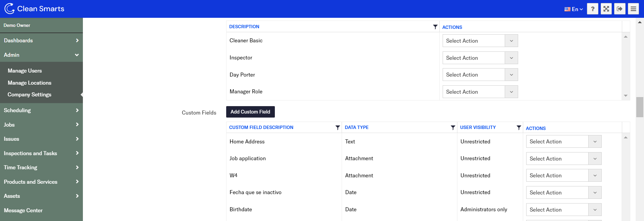Open Select Action dropdown for Birthdate
The height and width of the screenshot is (221, 644).
(563, 210)
